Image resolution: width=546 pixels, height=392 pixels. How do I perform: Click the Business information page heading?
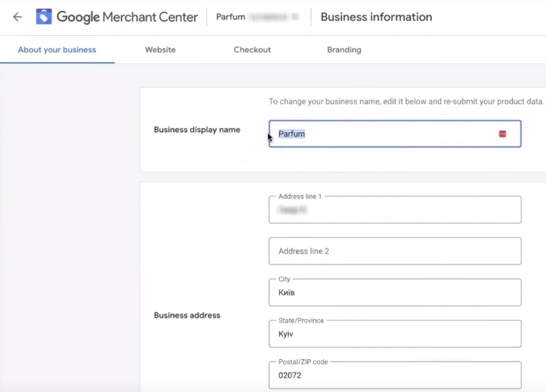[376, 17]
